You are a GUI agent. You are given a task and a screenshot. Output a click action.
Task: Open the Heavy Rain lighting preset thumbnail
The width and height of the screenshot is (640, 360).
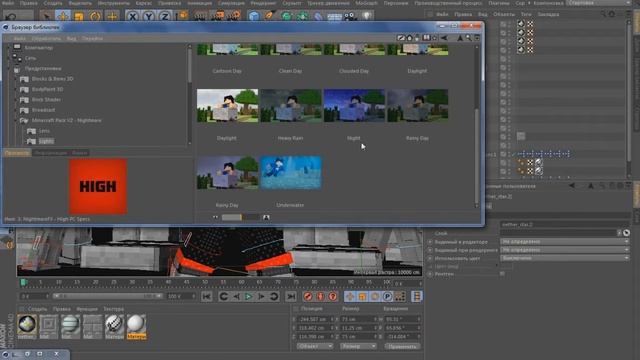coord(291,106)
